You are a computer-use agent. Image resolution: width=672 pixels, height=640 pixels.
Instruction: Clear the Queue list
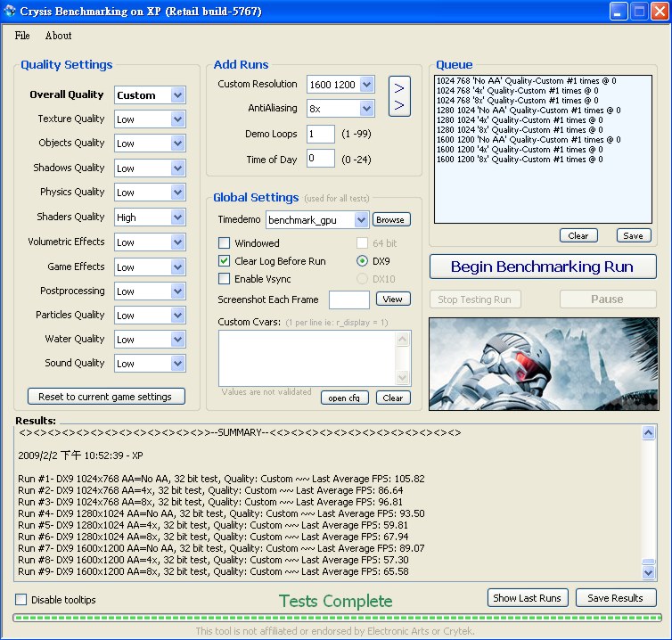(578, 235)
